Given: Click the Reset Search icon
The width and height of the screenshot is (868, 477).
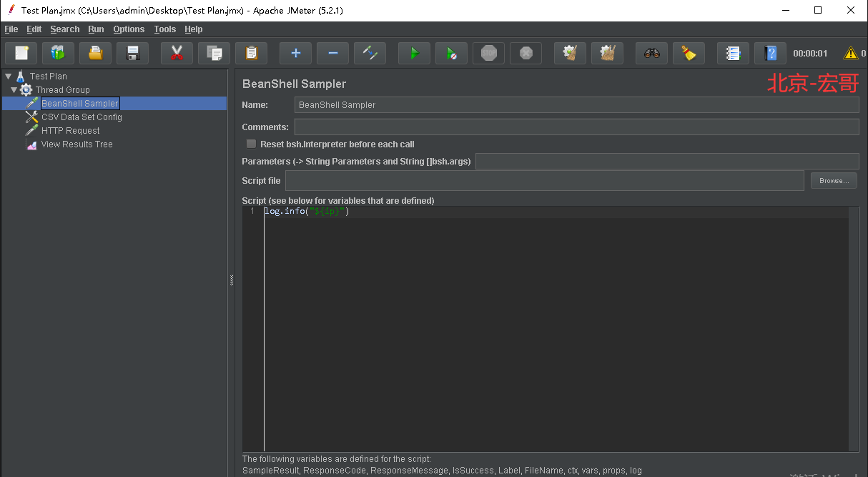Looking at the screenshot, I should coord(689,53).
